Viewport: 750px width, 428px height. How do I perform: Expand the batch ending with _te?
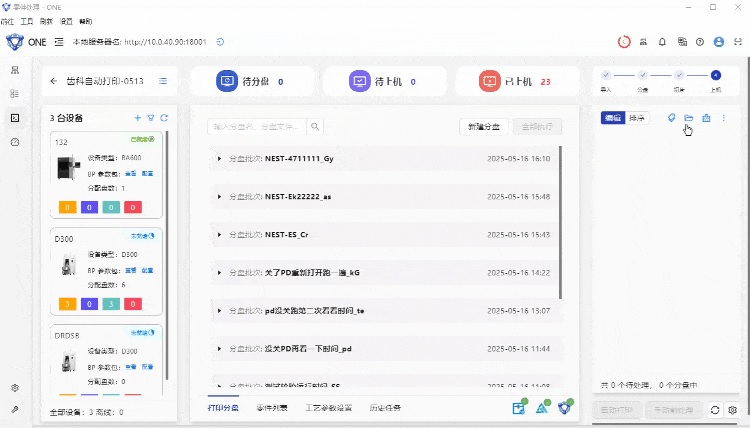220,310
